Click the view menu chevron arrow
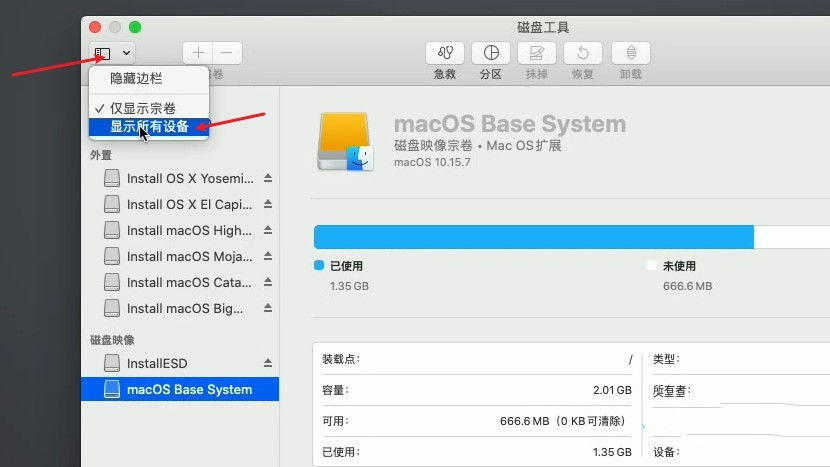Screen dimensions: 830x467 [x=126, y=53]
